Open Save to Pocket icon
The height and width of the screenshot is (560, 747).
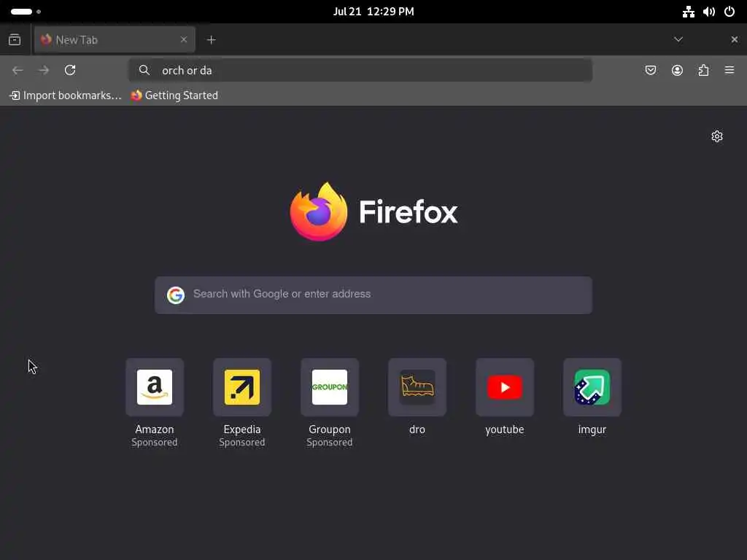[x=650, y=71]
